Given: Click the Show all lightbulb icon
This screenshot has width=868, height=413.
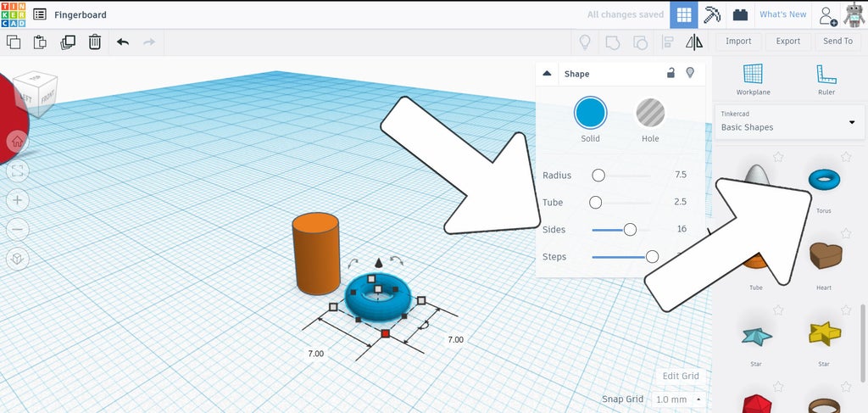Looking at the screenshot, I should (585, 42).
